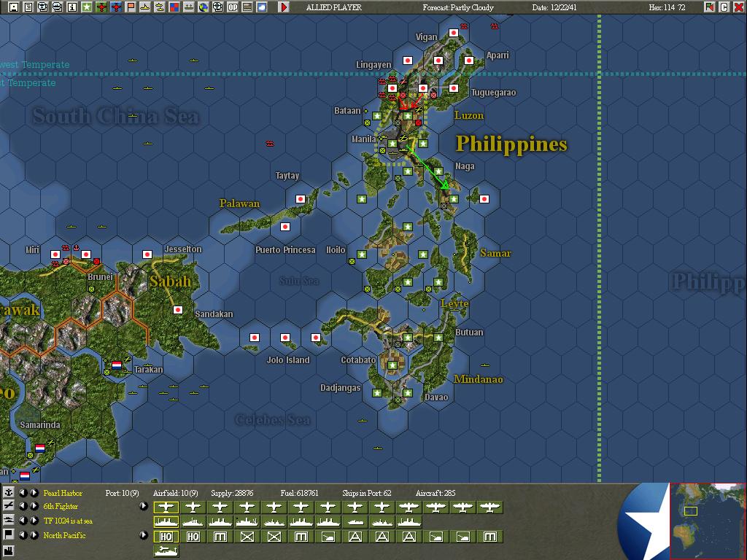Select the second HQ land unit icon
The height and width of the screenshot is (560, 747).
(193, 537)
